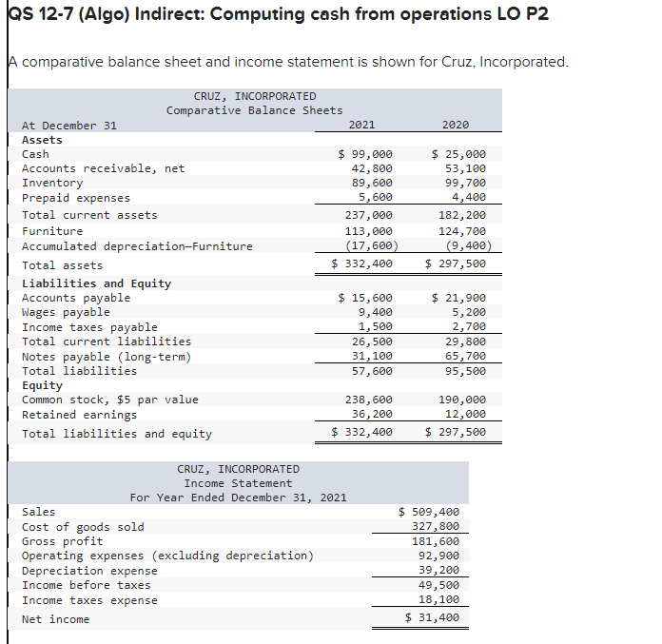Screen dimensions: 662x644
Task: Click Accounts payable 2020 value $21,900
Action: [458, 298]
